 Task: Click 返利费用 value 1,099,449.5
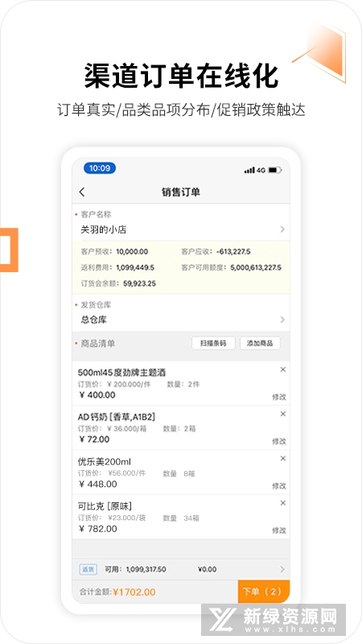135,267
